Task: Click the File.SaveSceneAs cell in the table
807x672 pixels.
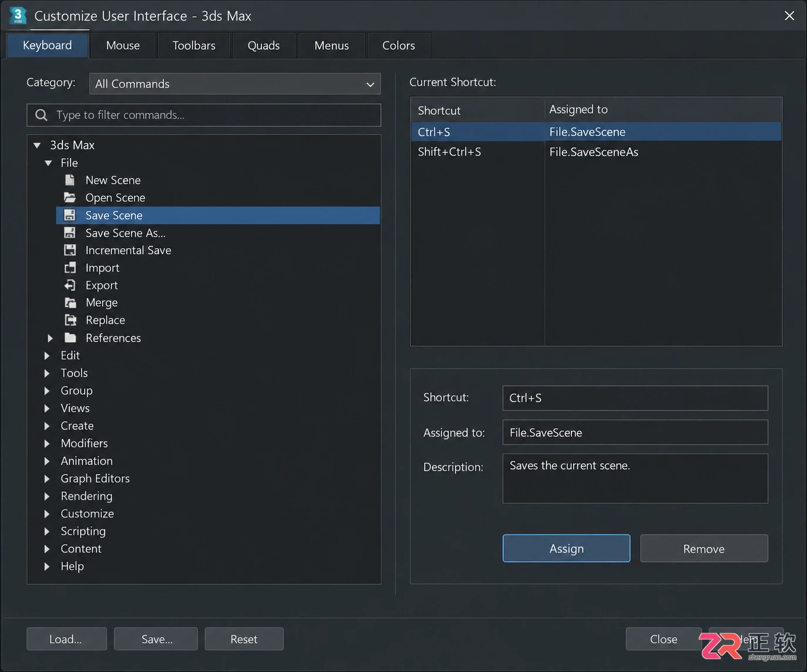Action: pos(664,152)
